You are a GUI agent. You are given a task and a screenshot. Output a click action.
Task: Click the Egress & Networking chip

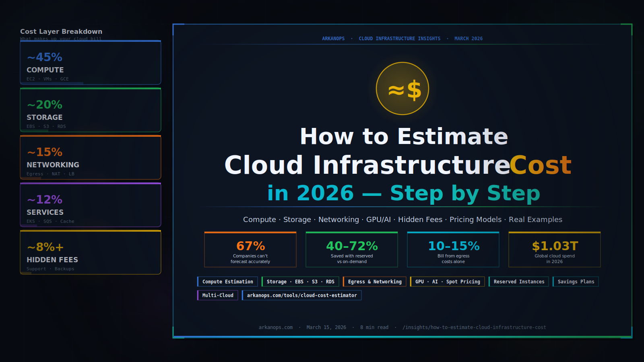click(374, 282)
